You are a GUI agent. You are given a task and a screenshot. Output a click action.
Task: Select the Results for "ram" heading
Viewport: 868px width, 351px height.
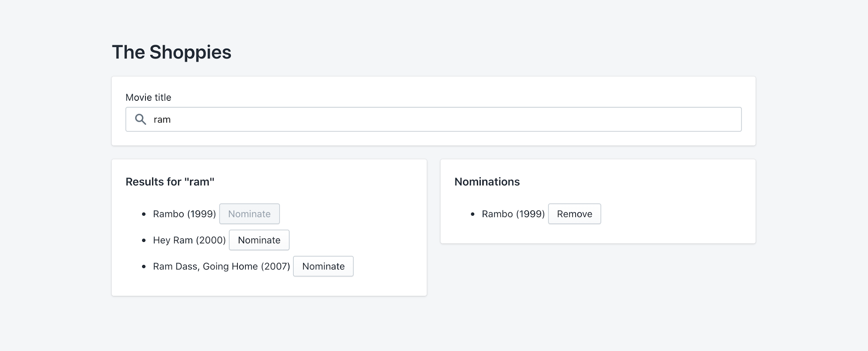coord(170,182)
